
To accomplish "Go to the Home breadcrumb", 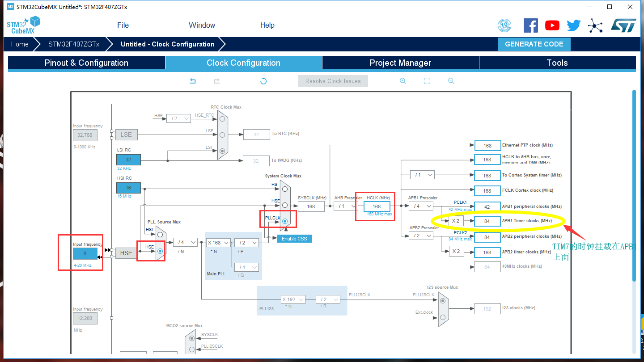I will coord(20,44).
